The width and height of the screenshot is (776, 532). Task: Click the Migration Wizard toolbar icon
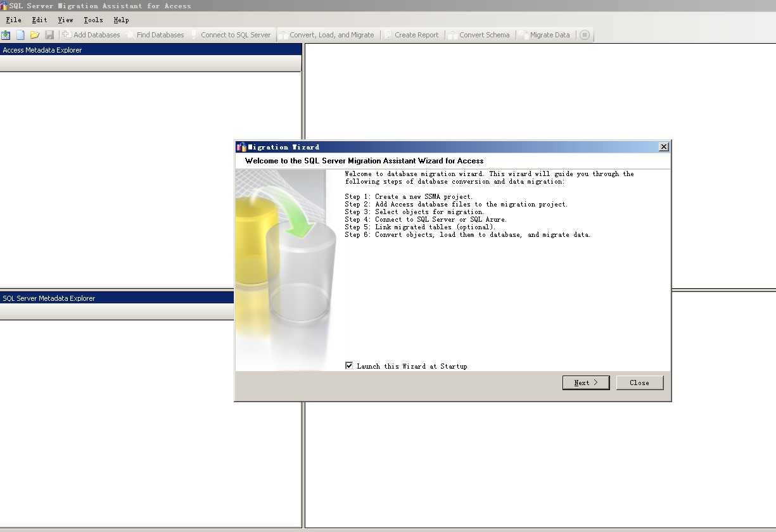(6, 35)
